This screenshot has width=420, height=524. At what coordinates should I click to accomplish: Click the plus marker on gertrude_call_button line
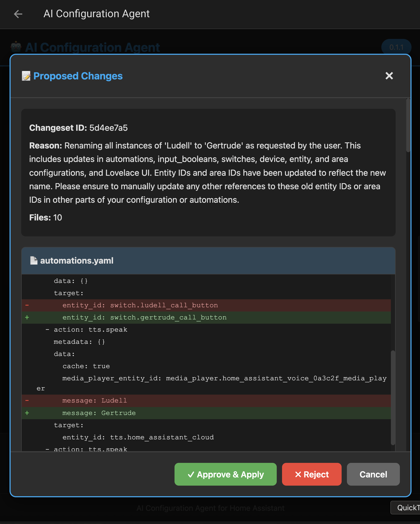27,317
